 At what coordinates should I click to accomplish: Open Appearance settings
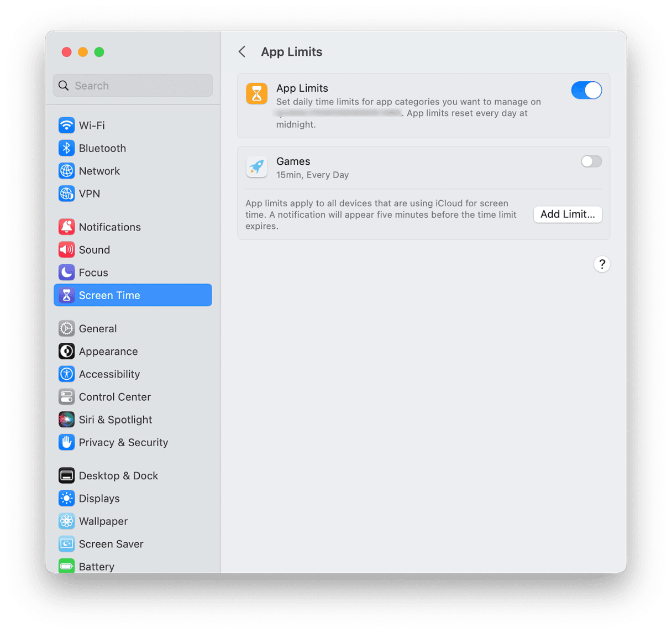[133, 351]
